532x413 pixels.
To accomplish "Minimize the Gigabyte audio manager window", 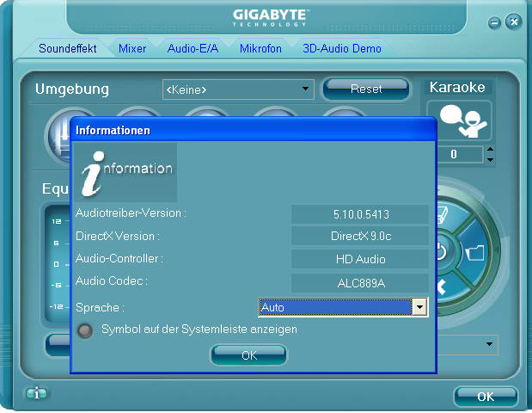I will tap(494, 23).
